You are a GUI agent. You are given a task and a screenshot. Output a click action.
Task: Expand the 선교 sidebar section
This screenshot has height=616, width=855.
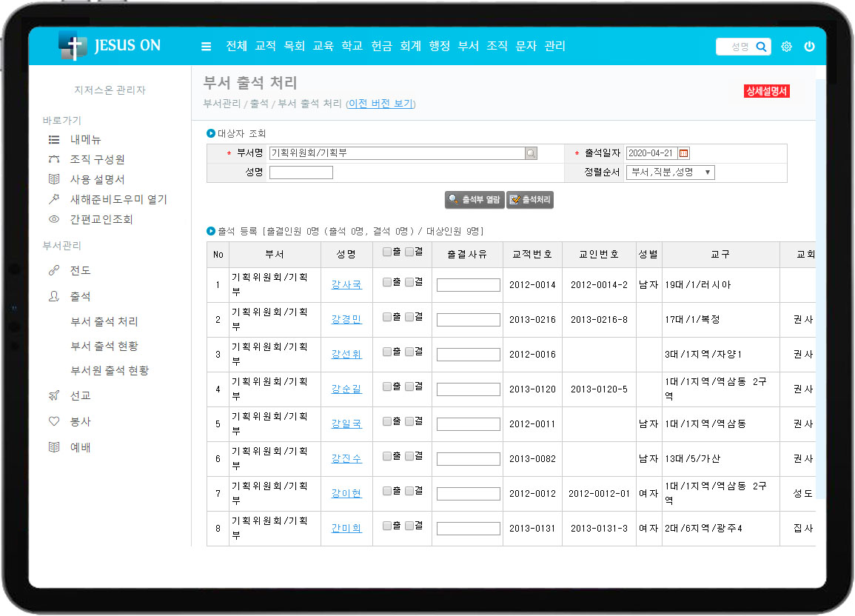(x=80, y=395)
